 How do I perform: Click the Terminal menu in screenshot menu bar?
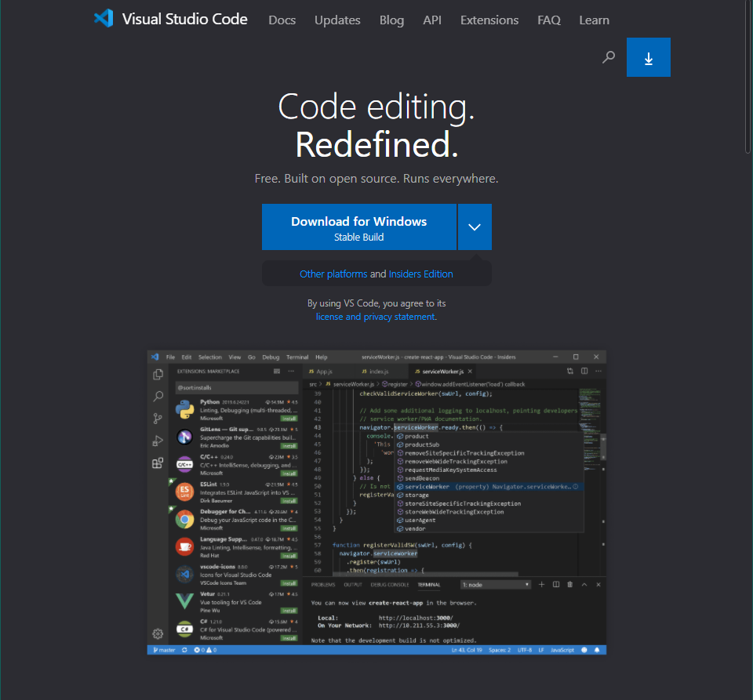(x=297, y=357)
